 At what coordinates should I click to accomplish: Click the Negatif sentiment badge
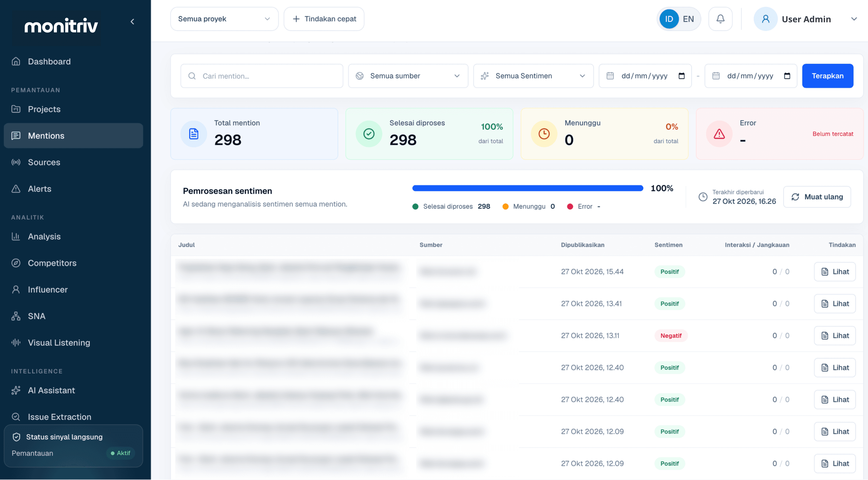[x=670, y=335]
